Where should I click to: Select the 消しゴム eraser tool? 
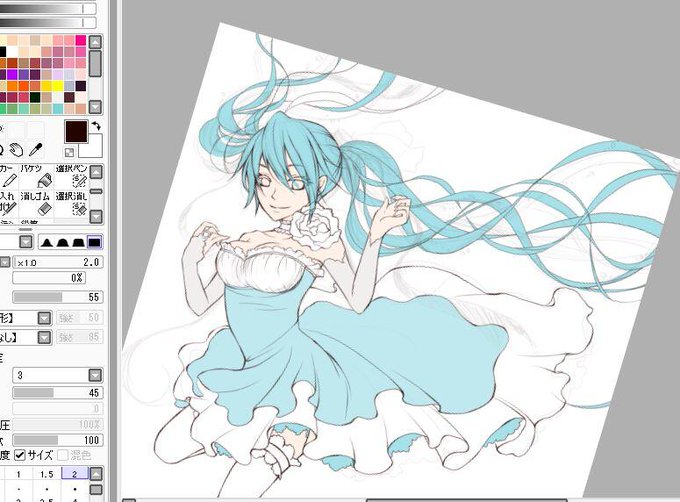(x=36, y=203)
